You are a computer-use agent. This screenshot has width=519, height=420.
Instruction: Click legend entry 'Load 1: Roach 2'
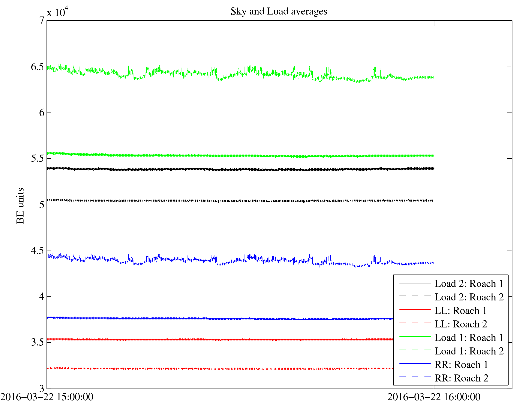point(469,351)
